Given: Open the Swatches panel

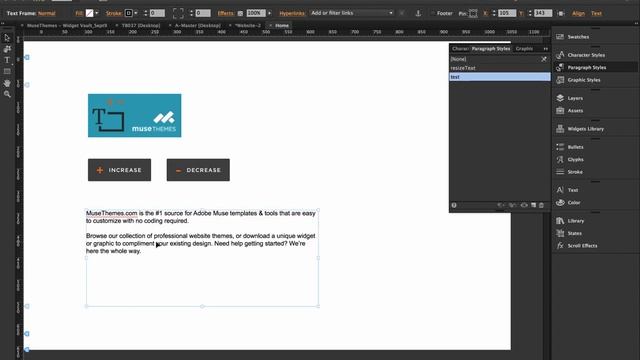Looking at the screenshot, I should pyautogui.click(x=578, y=37).
